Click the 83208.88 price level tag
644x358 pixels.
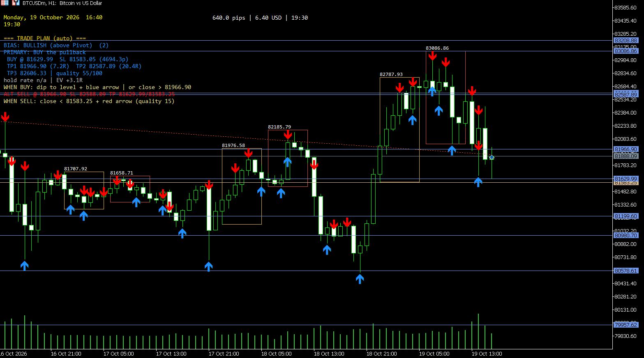click(626, 40)
